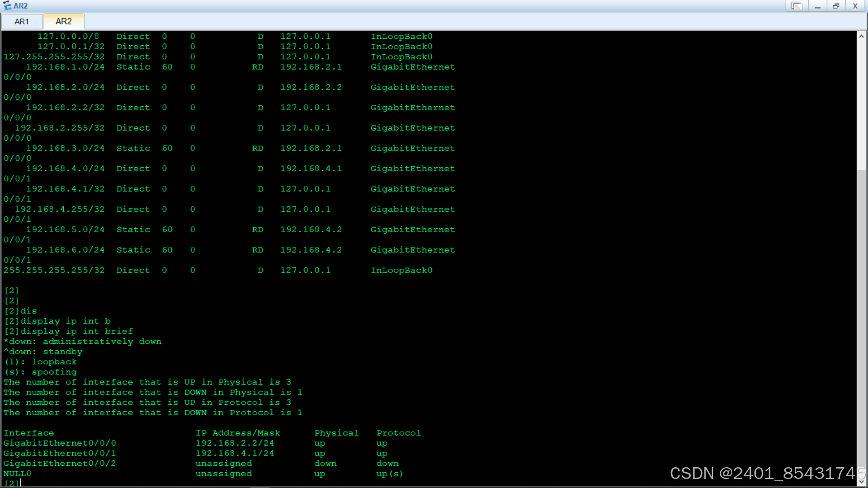Click the '[2]dis' command line
This screenshot has width=868, height=488.
tap(21, 311)
